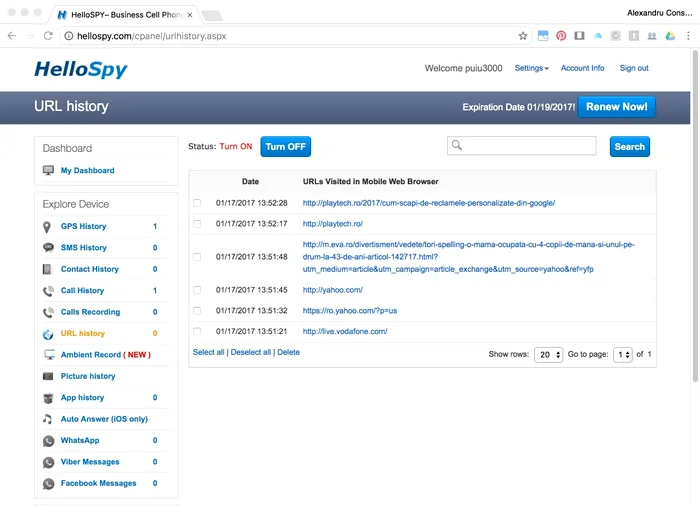
Task: Check the ro.yahoo.com row checkbox
Action: (197, 310)
